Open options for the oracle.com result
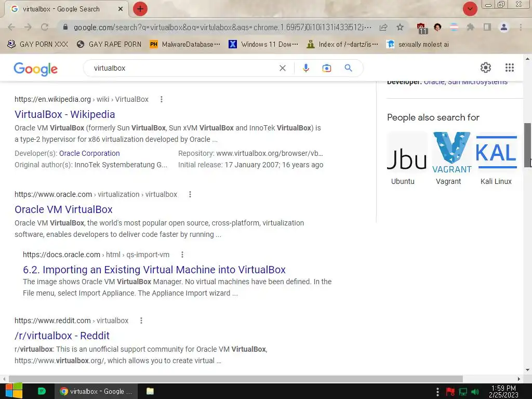 [x=190, y=194]
